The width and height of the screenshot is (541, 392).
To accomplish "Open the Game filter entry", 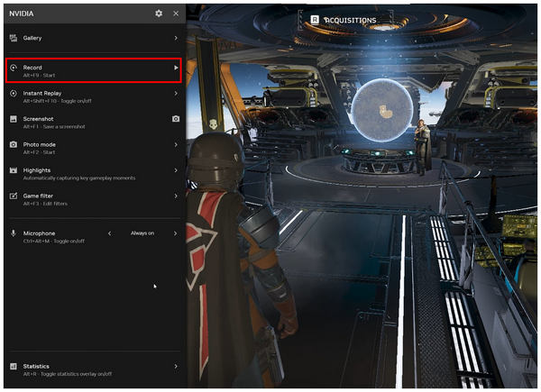I will [x=94, y=199].
